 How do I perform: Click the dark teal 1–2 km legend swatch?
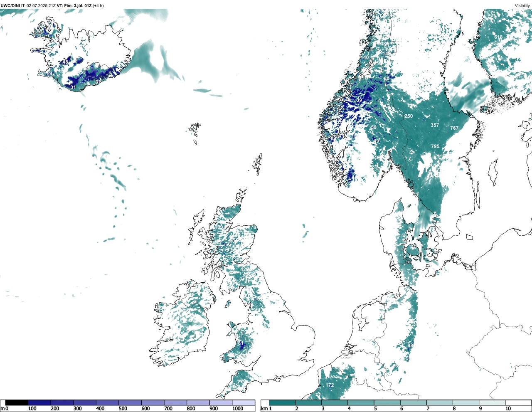click(282, 402)
